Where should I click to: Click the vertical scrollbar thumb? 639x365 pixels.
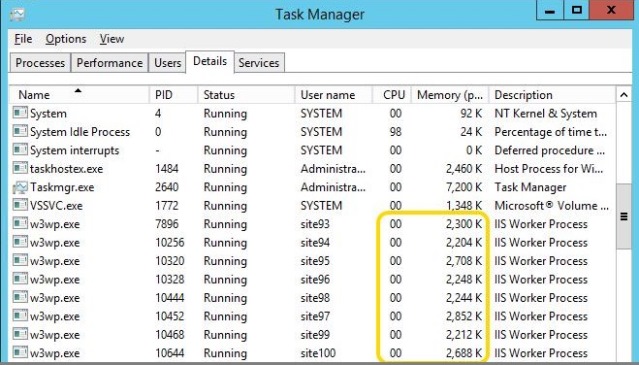click(624, 217)
